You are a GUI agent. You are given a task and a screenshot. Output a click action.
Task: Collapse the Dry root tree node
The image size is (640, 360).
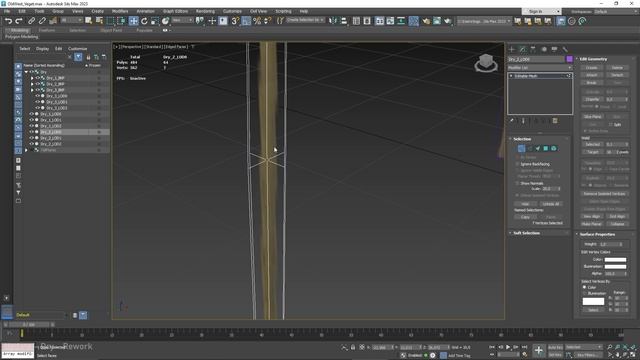(x=27, y=72)
